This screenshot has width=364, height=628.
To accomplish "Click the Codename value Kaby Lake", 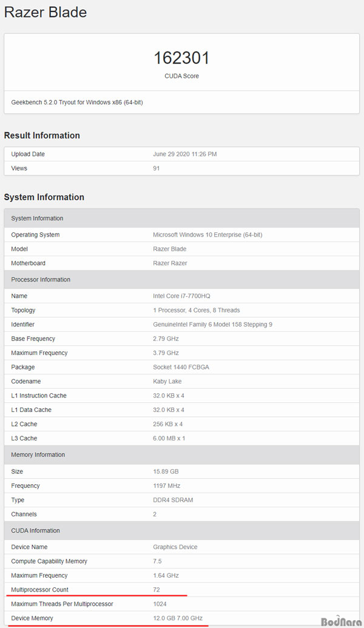I will (167, 381).
